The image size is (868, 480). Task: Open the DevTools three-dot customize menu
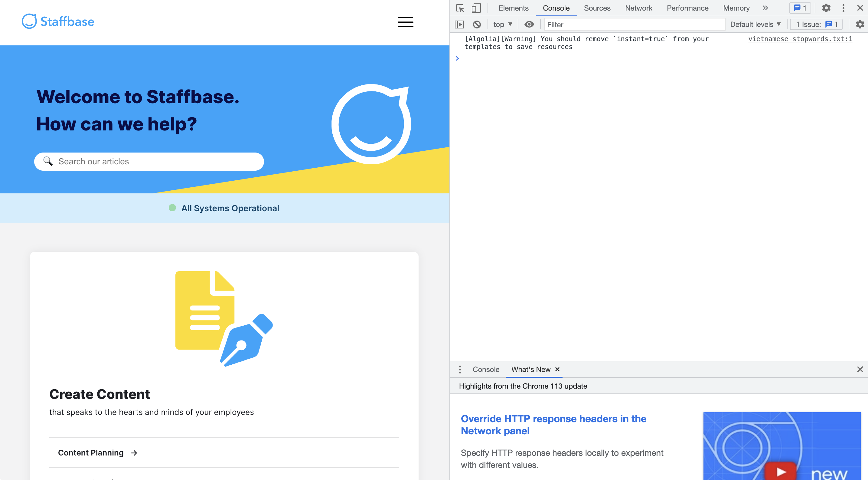coord(844,8)
